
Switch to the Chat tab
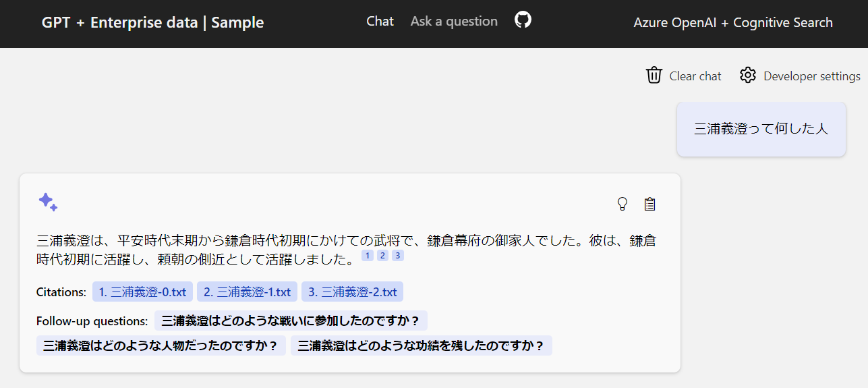[x=380, y=22]
